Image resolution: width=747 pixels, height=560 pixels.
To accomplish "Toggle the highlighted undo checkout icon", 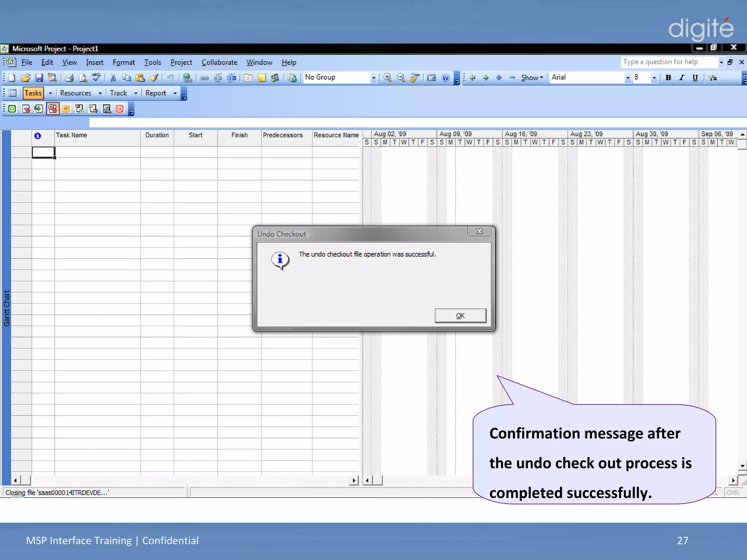I will point(53,109).
